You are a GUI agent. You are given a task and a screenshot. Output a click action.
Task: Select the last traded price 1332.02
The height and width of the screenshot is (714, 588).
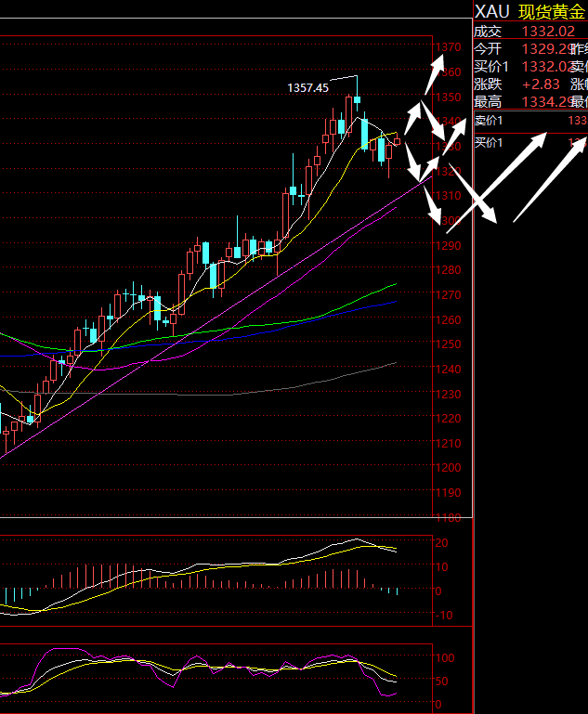(x=548, y=32)
